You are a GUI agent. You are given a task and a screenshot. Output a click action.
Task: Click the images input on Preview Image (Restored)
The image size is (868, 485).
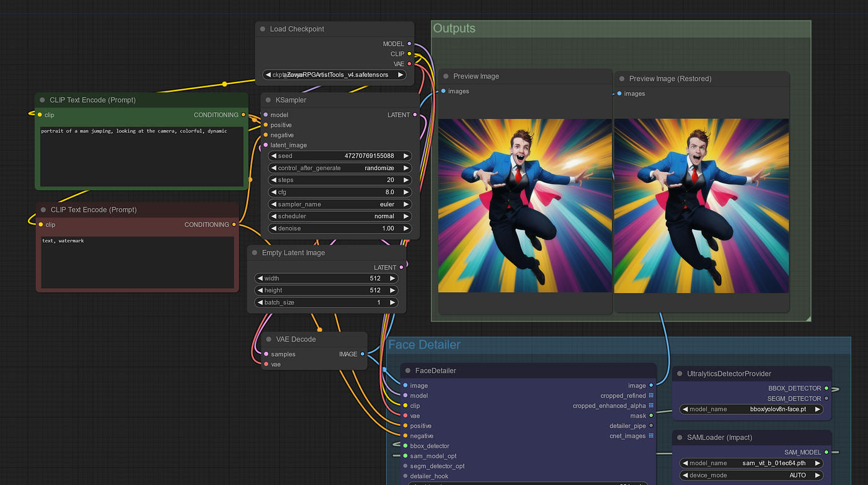[x=619, y=94]
